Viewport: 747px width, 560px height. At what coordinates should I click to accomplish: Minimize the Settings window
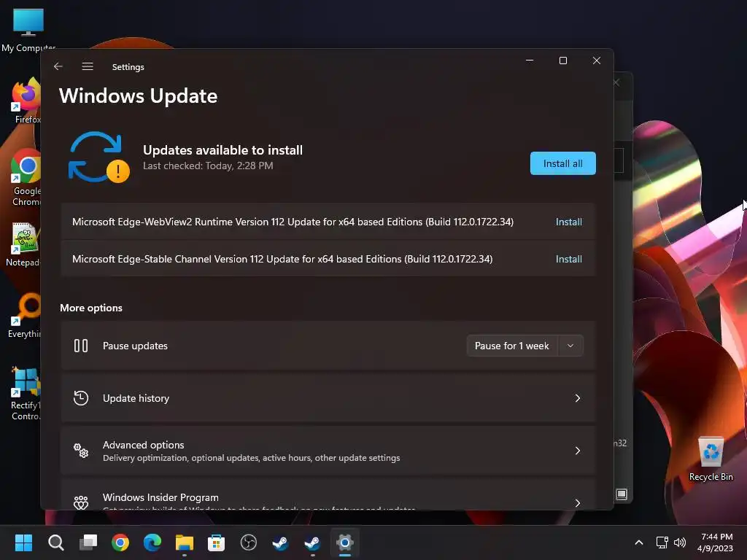[x=530, y=61]
